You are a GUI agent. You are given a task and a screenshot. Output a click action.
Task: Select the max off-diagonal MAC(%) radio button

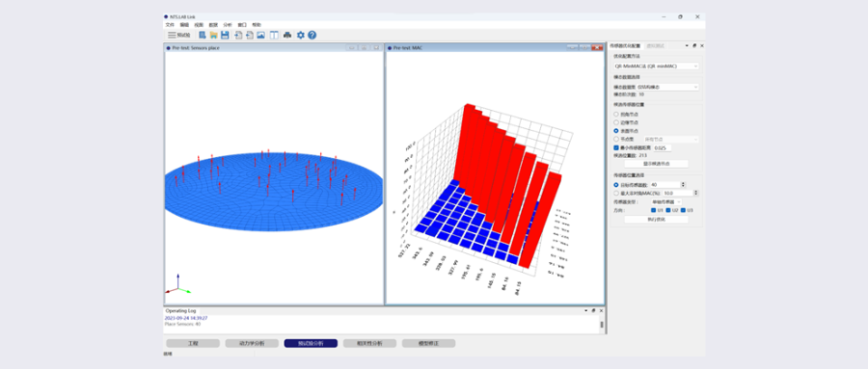click(x=616, y=193)
